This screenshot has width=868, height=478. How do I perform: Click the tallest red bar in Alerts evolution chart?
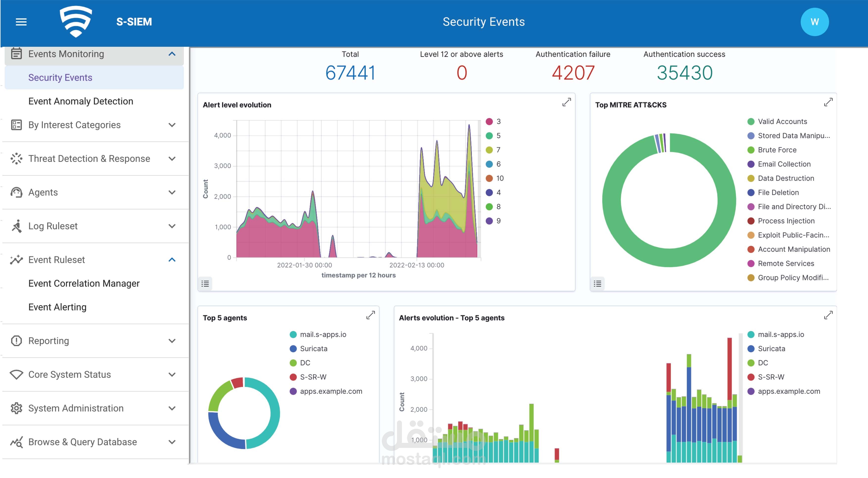coord(729,369)
